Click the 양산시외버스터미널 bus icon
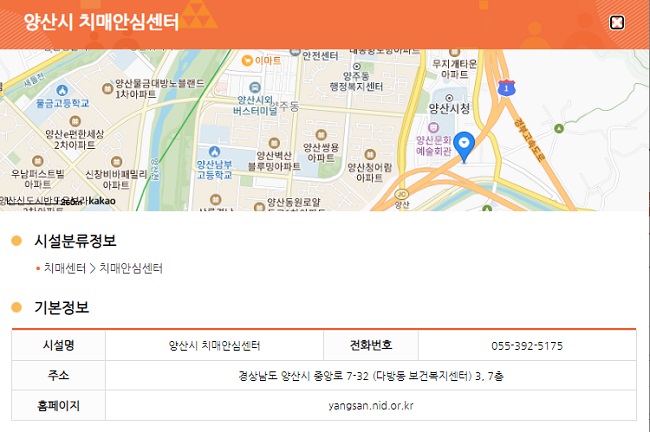 [255, 87]
